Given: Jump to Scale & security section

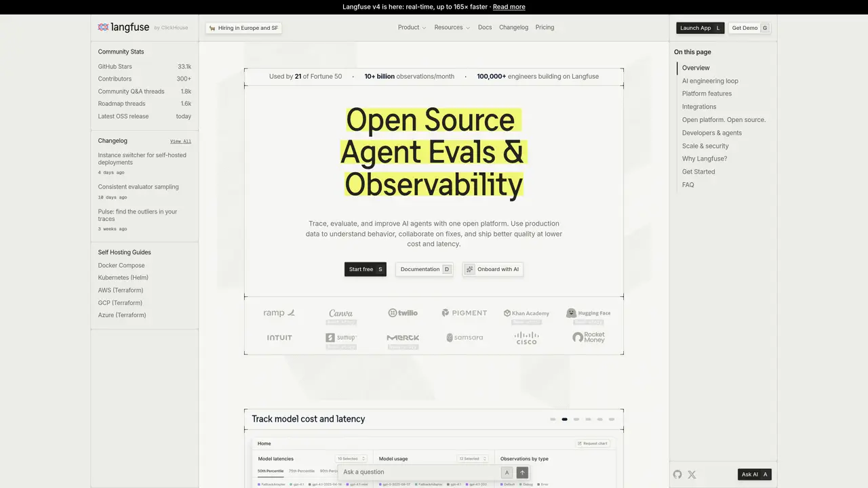Looking at the screenshot, I should click(x=705, y=146).
